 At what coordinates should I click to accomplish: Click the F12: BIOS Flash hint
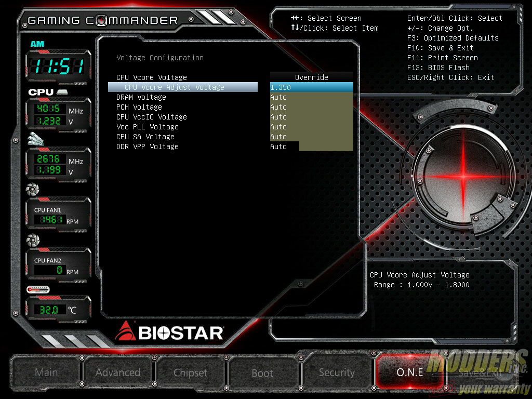pyautogui.click(x=438, y=68)
